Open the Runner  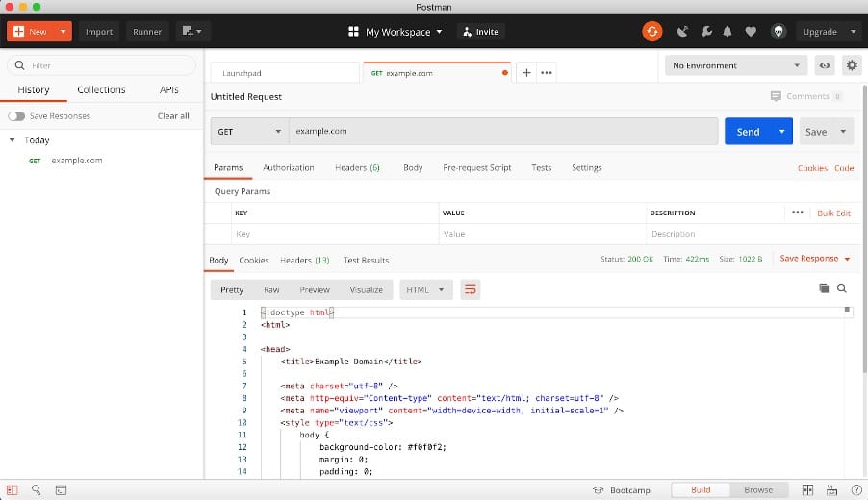(146, 32)
